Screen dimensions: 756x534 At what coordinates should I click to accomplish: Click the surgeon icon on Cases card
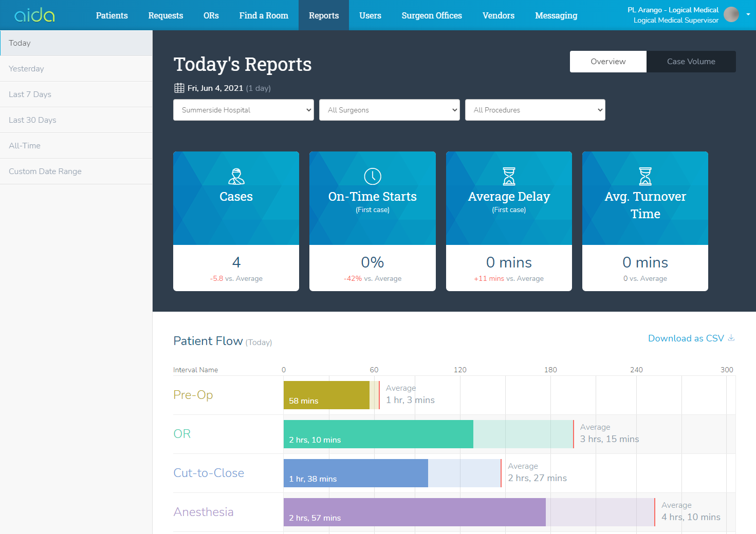(x=236, y=176)
